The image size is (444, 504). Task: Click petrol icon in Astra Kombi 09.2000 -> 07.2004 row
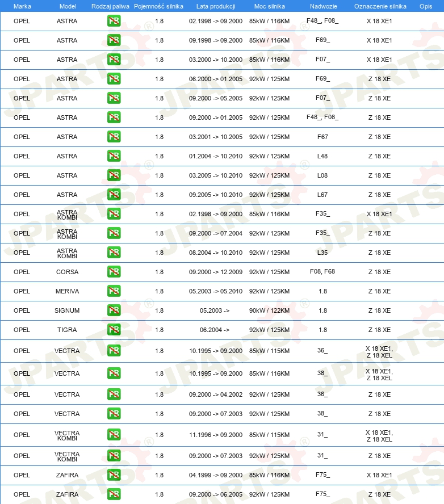coord(114,233)
